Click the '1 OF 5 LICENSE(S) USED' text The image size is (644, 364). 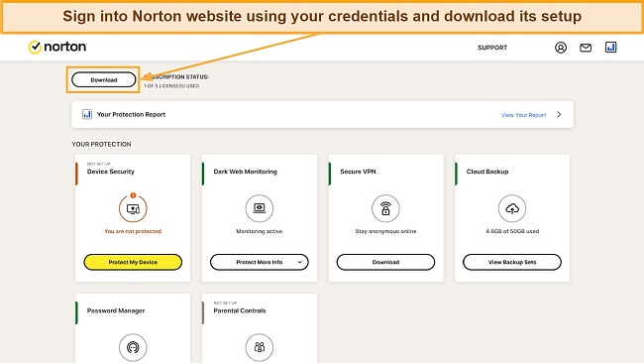click(x=171, y=86)
